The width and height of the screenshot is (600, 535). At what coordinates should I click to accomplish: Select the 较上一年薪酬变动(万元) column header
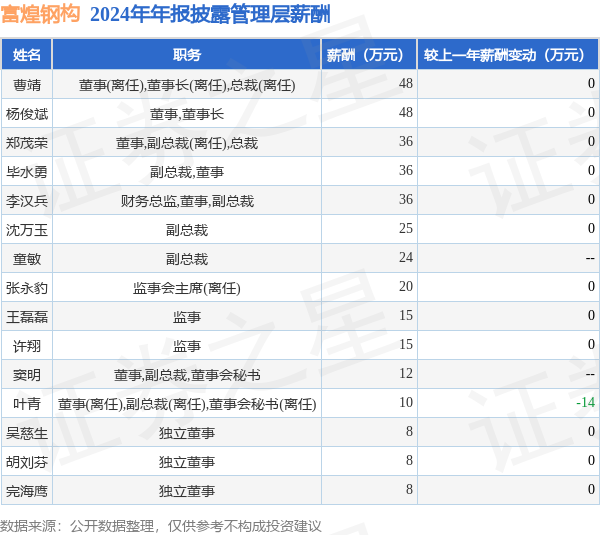(x=508, y=55)
